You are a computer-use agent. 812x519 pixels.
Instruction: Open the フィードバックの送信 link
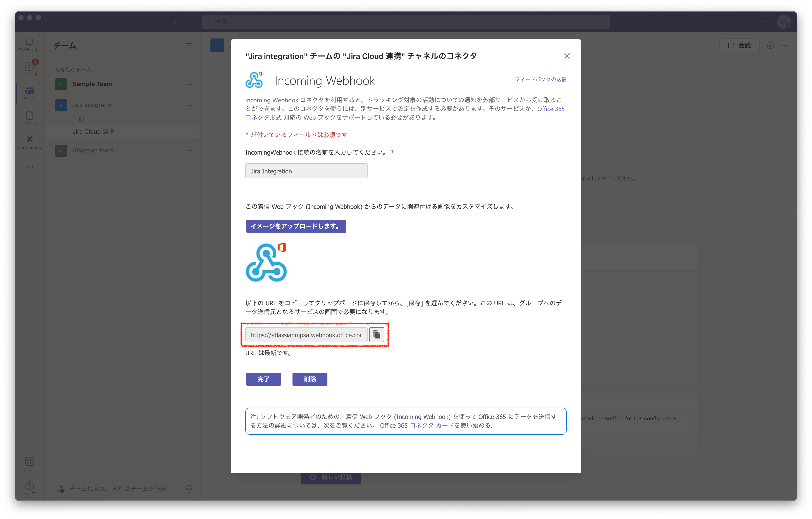point(540,79)
